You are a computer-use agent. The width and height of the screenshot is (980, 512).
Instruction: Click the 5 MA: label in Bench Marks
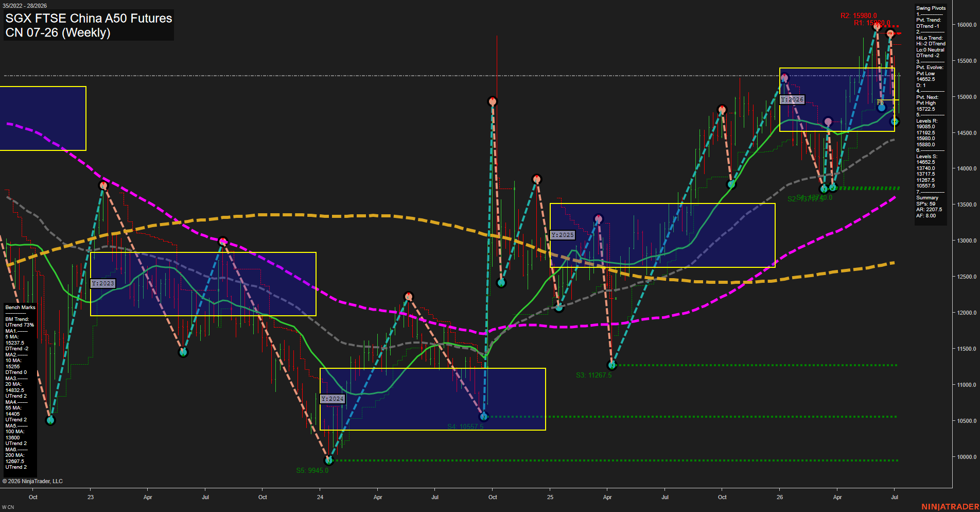pyautogui.click(x=12, y=337)
